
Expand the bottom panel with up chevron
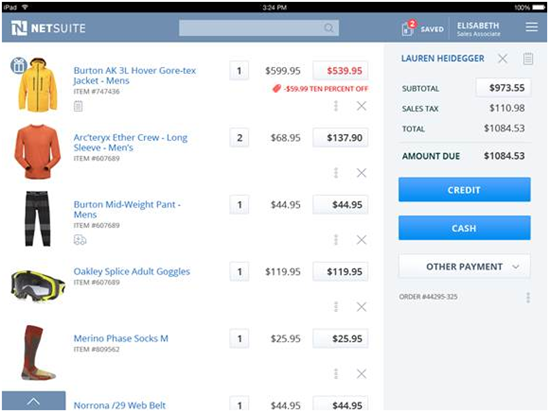pyautogui.click(x=33, y=401)
